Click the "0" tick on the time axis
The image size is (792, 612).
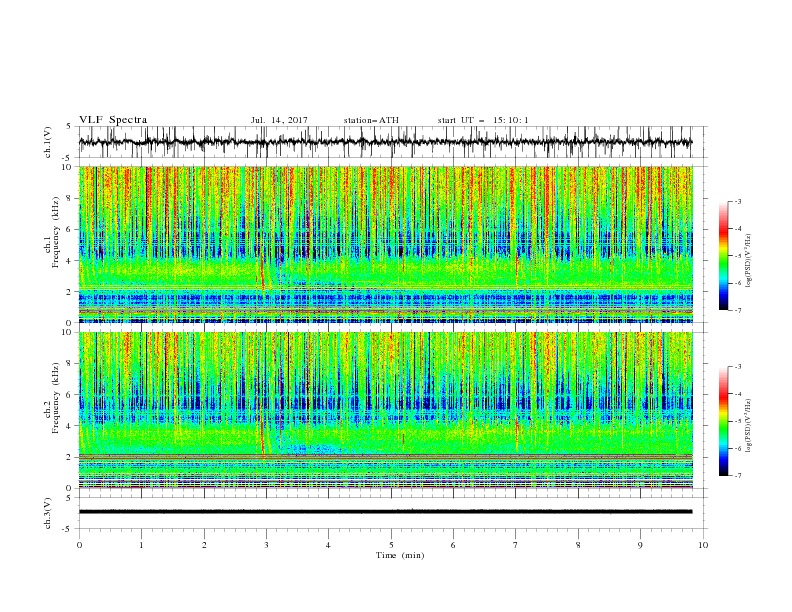coord(79,545)
